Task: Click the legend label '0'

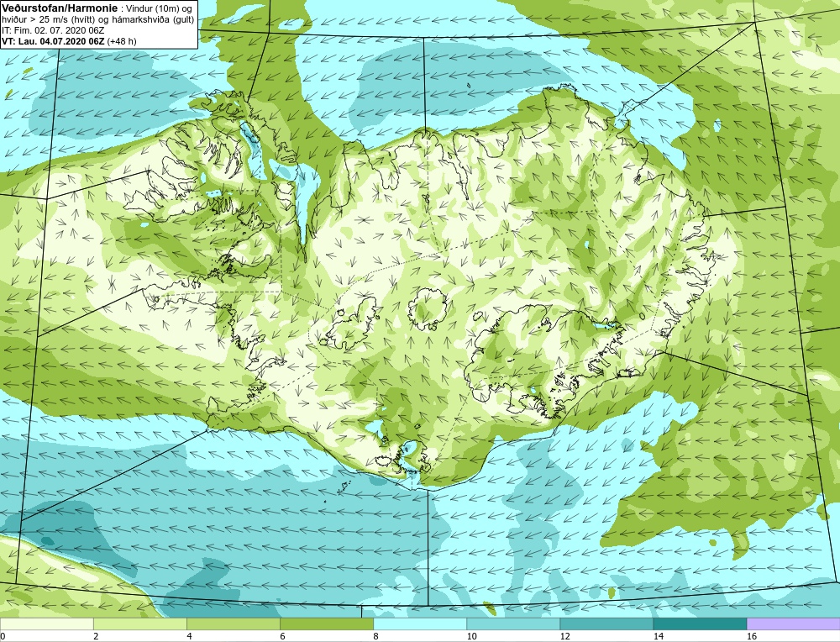Action: (x=3, y=636)
